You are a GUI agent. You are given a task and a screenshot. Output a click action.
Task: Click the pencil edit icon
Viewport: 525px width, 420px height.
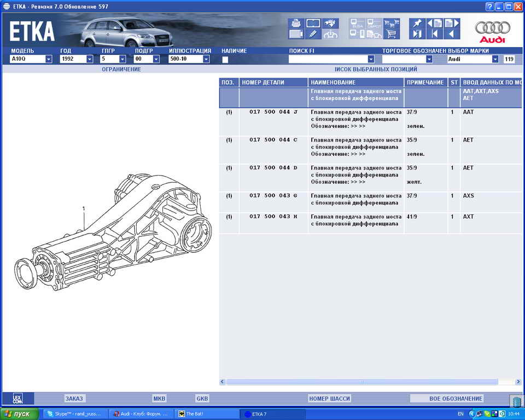pos(313,34)
